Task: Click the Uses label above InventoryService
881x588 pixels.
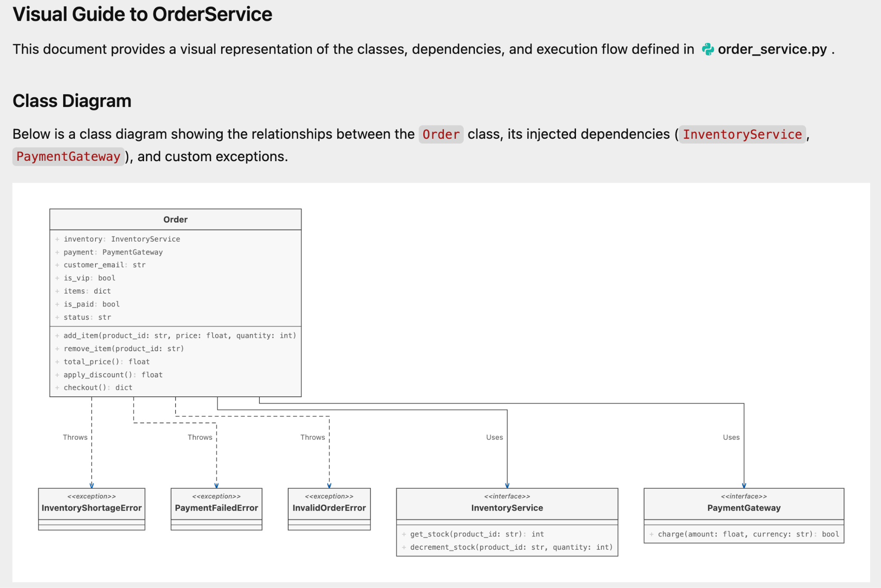Action: coord(494,437)
